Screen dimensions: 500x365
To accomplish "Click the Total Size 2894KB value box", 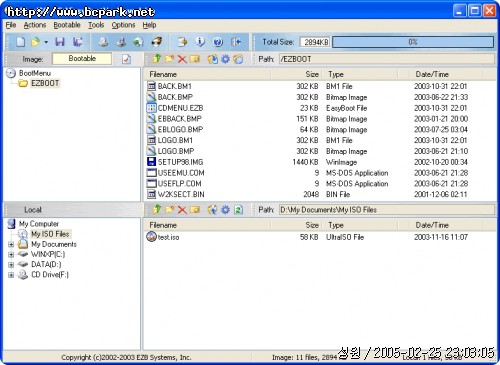I will pyautogui.click(x=315, y=42).
